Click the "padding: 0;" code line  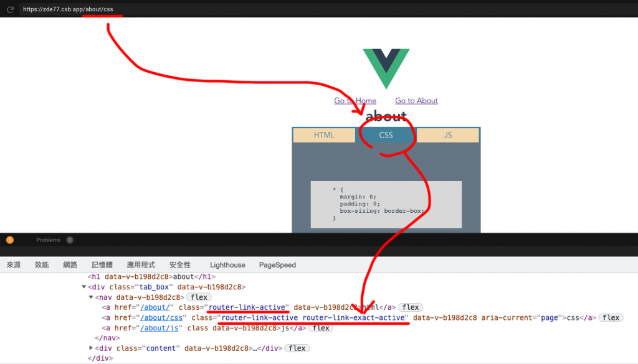tap(359, 204)
